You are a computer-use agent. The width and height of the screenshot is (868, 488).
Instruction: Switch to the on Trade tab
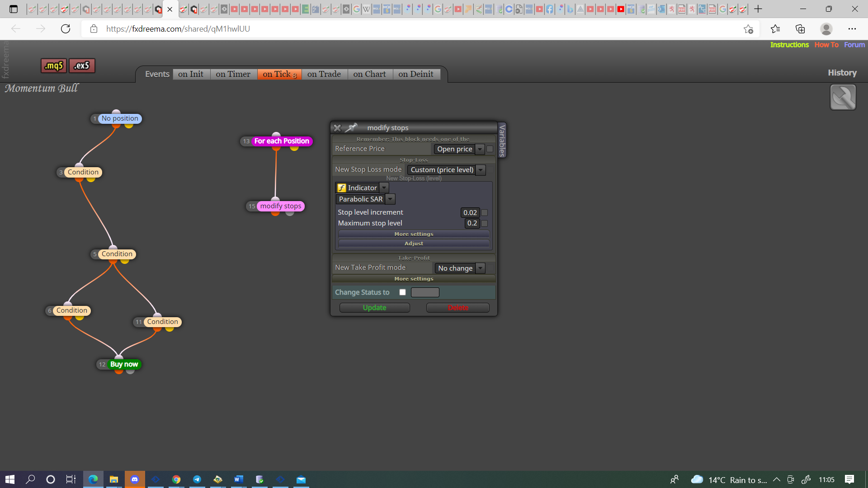click(x=324, y=74)
